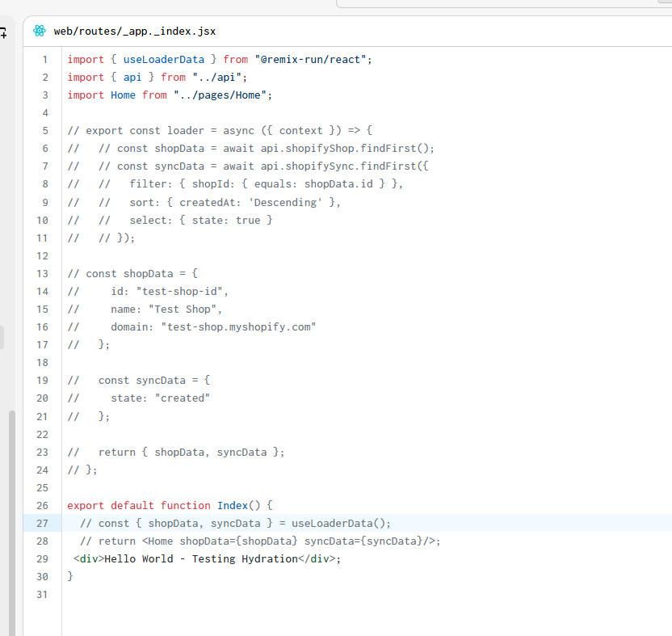Click the "Test Shop" text on line 15
The width and height of the screenshot is (672, 636).
pos(183,310)
